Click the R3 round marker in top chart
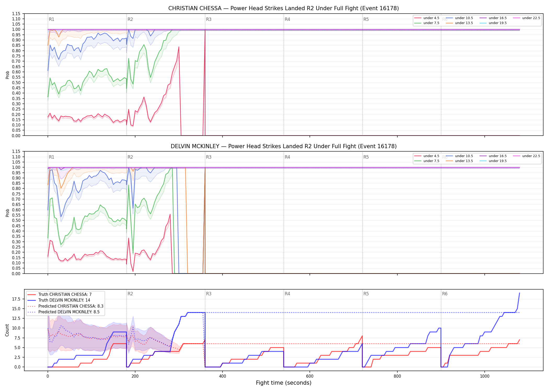549x392 pixels. (209, 19)
